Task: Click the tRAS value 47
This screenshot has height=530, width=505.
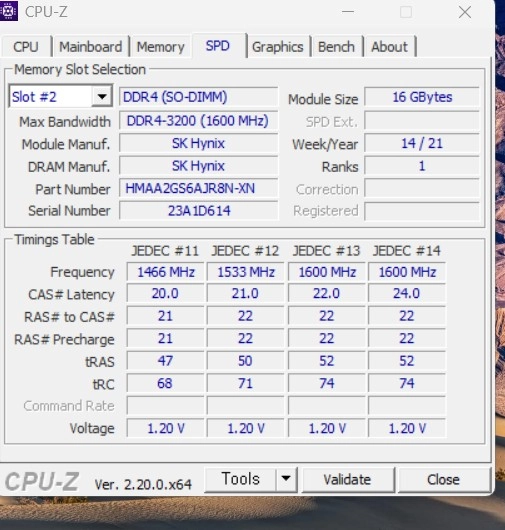Action: pos(166,361)
